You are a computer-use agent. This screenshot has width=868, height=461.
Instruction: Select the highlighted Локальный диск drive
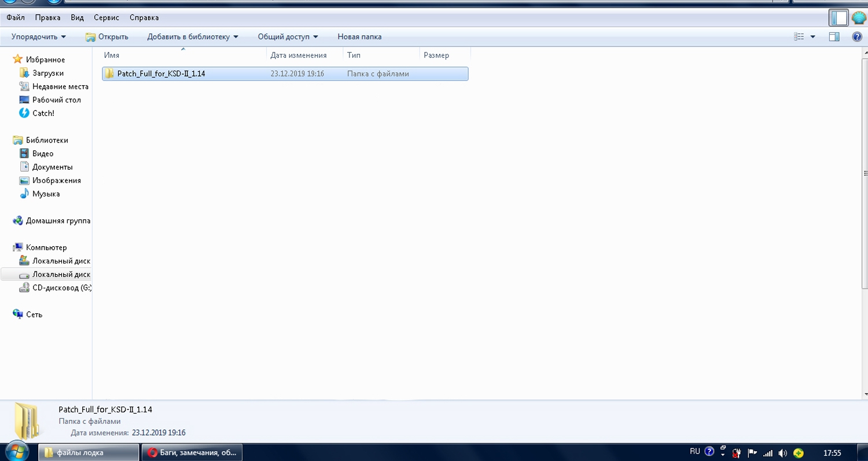(46, 274)
